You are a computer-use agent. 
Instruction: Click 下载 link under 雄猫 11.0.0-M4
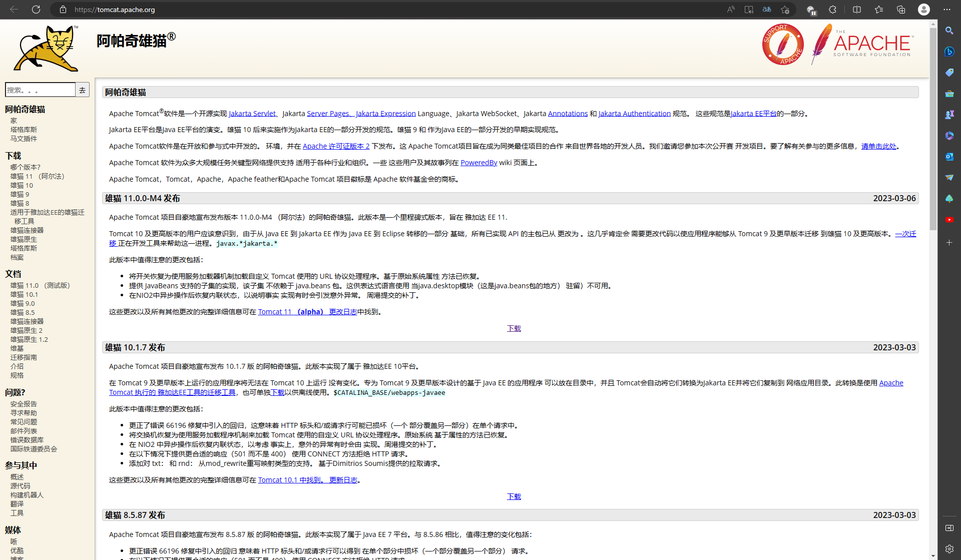pos(514,328)
